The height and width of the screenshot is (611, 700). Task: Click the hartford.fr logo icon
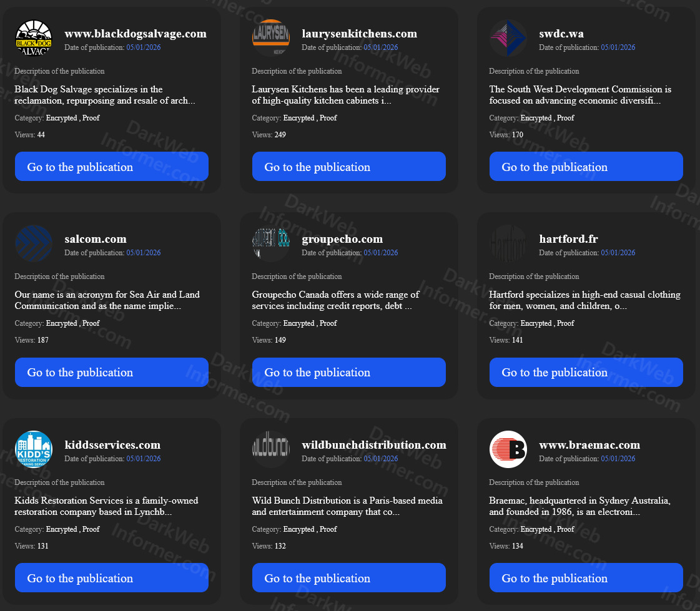point(508,243)
